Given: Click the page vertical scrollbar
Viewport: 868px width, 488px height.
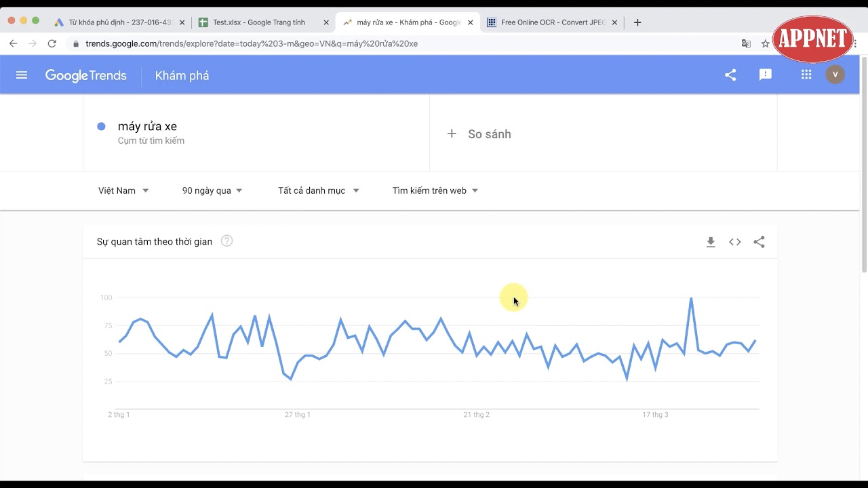Looking at the screenshot, I should pos(864,165).
